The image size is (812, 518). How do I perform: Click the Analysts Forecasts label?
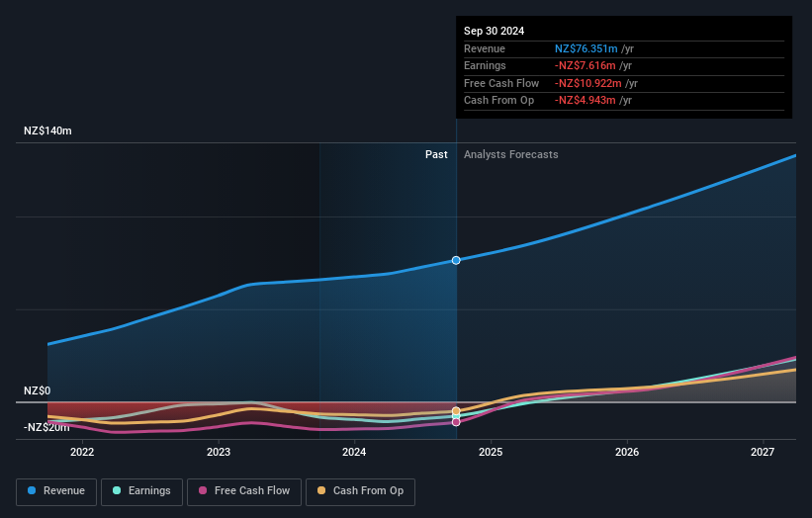coord(511,154)
